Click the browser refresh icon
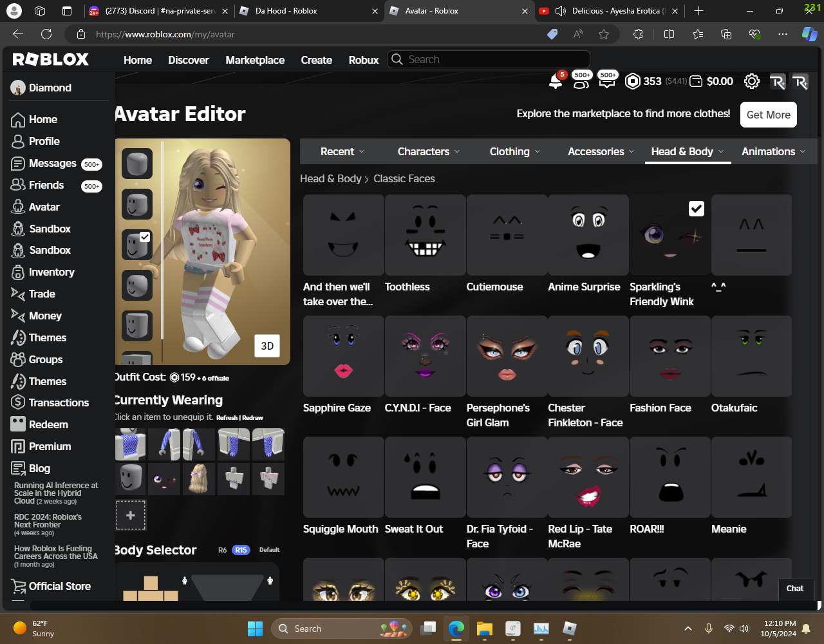The width and height of the screenshot is (824, 644). coord(46,34)
